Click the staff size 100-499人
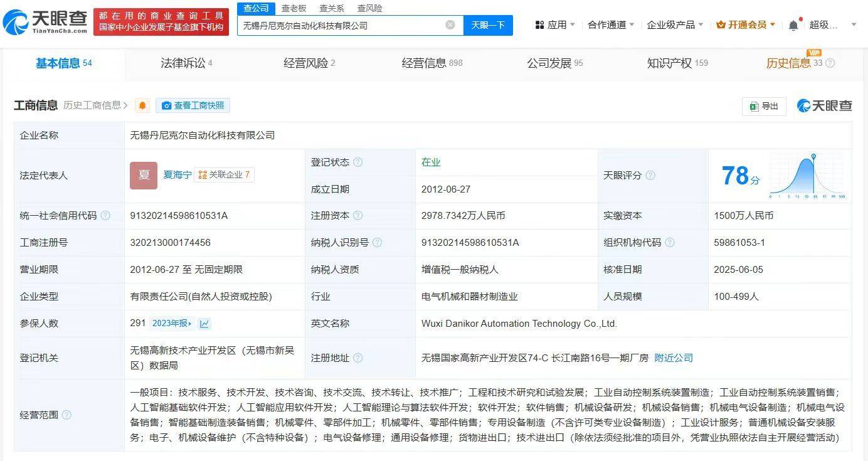The width and height of the screenshot is (868, 461). 736,297
